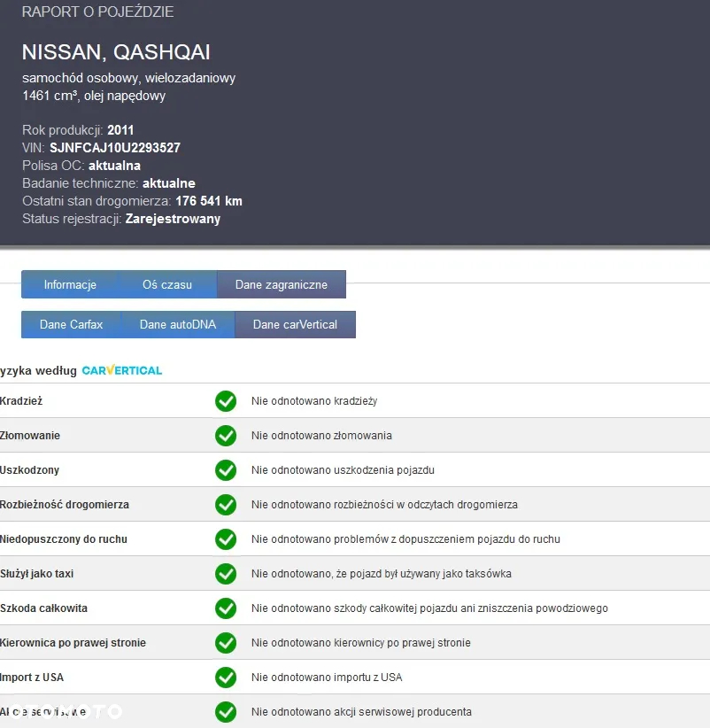Switch to Dane autoDNA tab
The image size is (710, 728).
178,324
